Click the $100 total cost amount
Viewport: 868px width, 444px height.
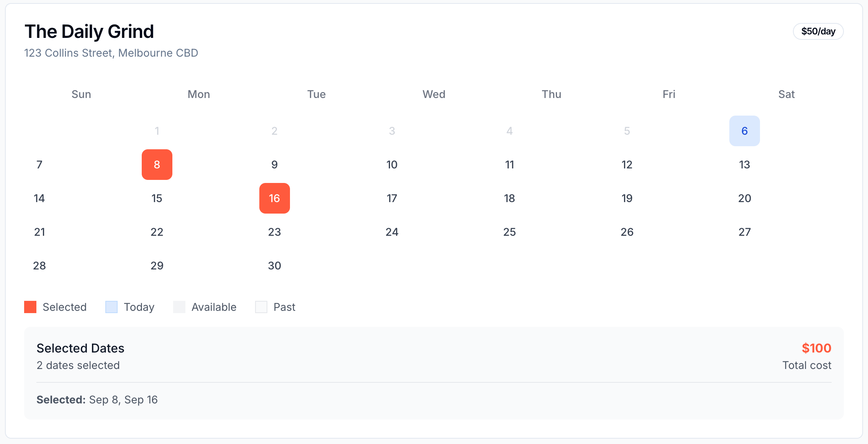click(x=816, y=348)
